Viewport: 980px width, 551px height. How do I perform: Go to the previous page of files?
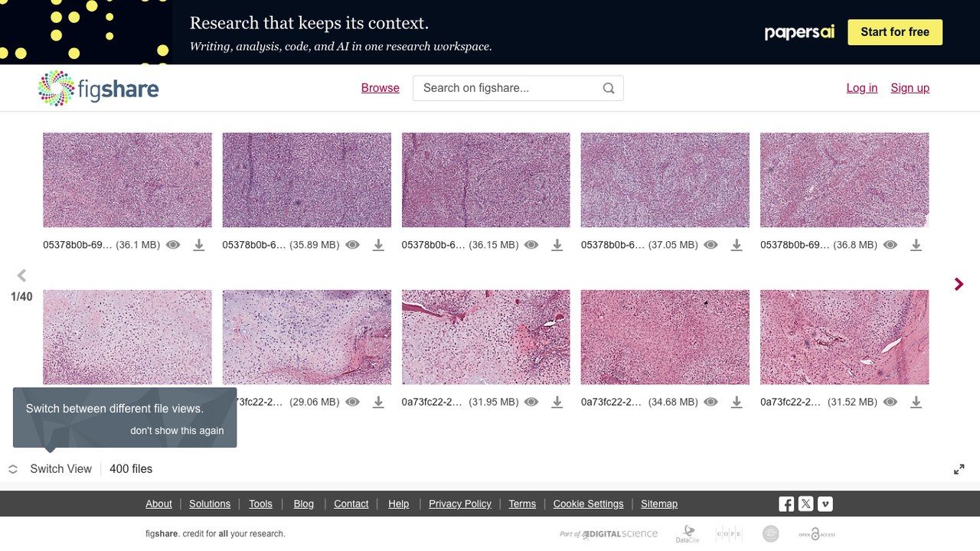[21, 275]
